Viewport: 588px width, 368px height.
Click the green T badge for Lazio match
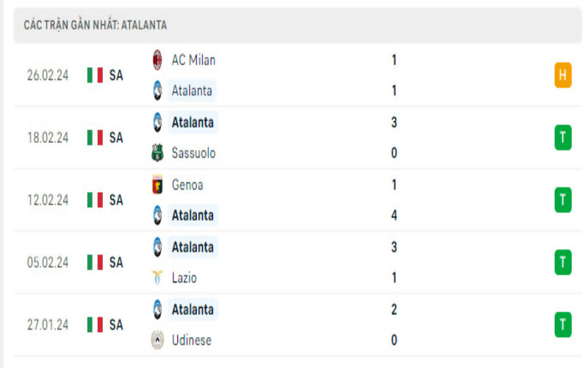(x=563, y=262)
